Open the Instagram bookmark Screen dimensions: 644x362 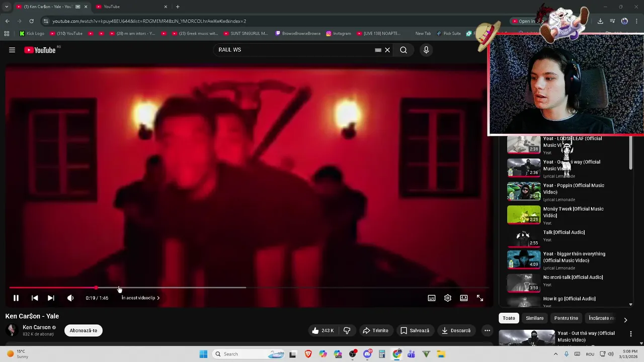coord(339,34)
